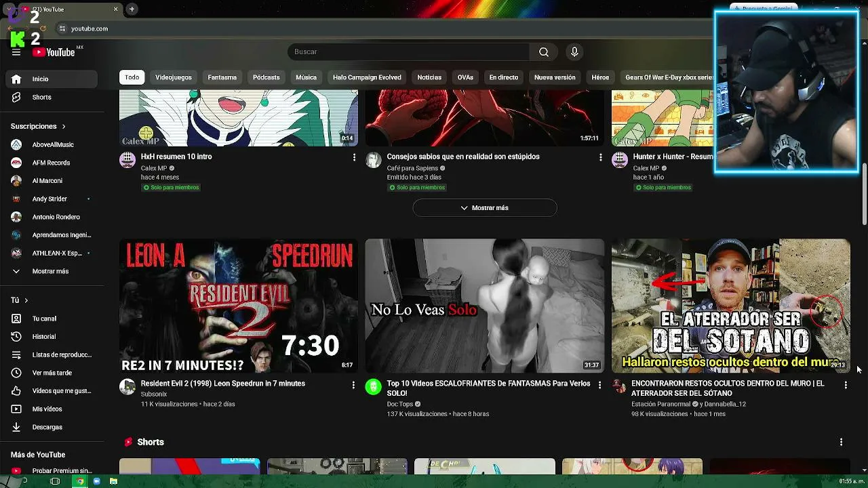Select the Videojuegos filter chip

(174, 77)
